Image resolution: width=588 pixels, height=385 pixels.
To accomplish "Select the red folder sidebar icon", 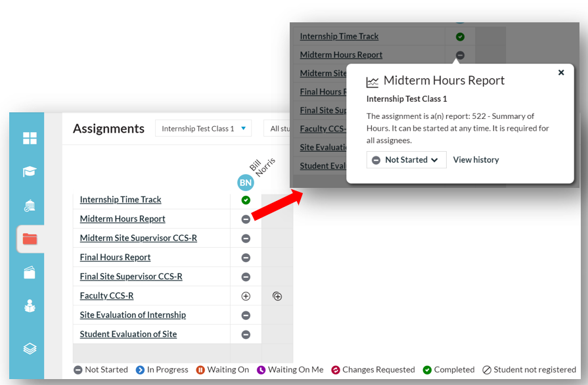I will click(x=30, y=239).
